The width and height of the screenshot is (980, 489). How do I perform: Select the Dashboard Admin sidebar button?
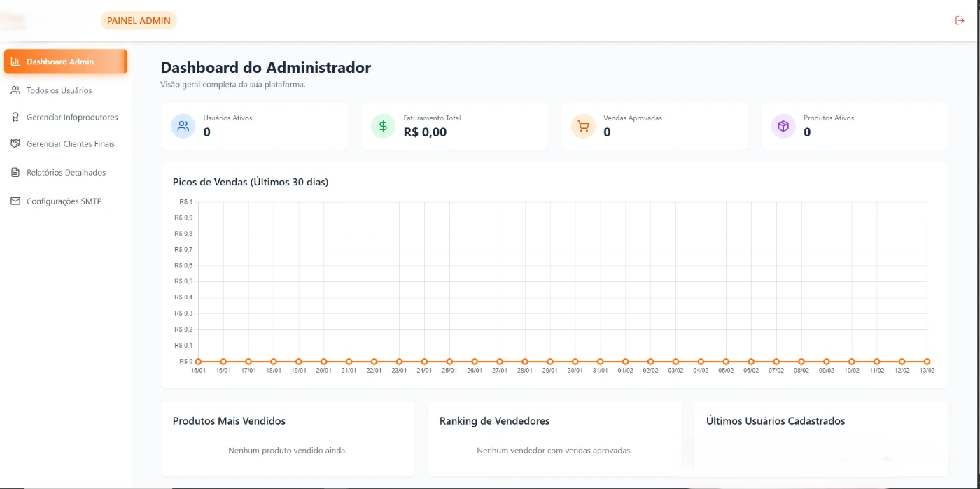coord(65,62)
